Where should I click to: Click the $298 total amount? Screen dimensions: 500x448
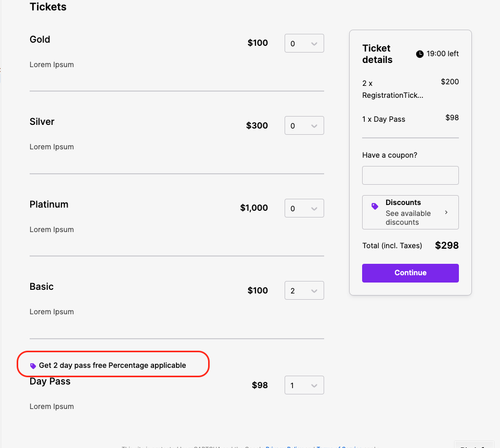[x=446, y=246]
